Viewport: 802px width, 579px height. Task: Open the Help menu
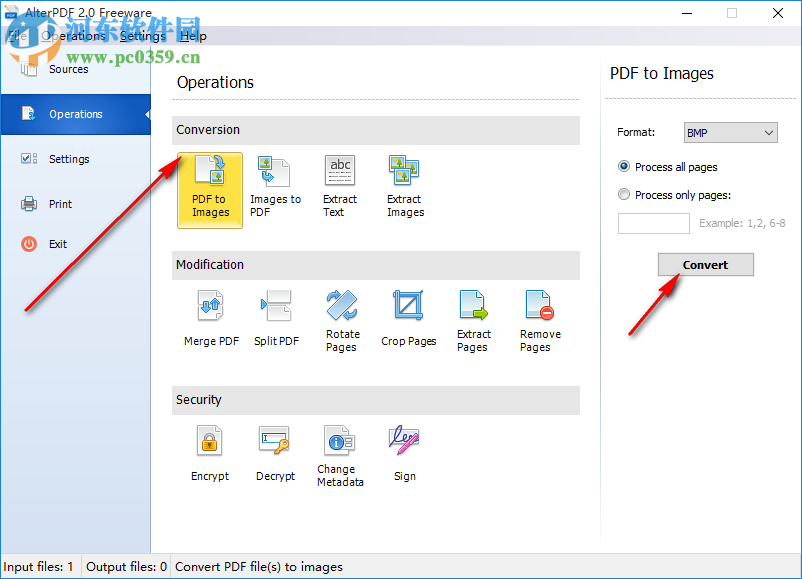coord(193,35)
